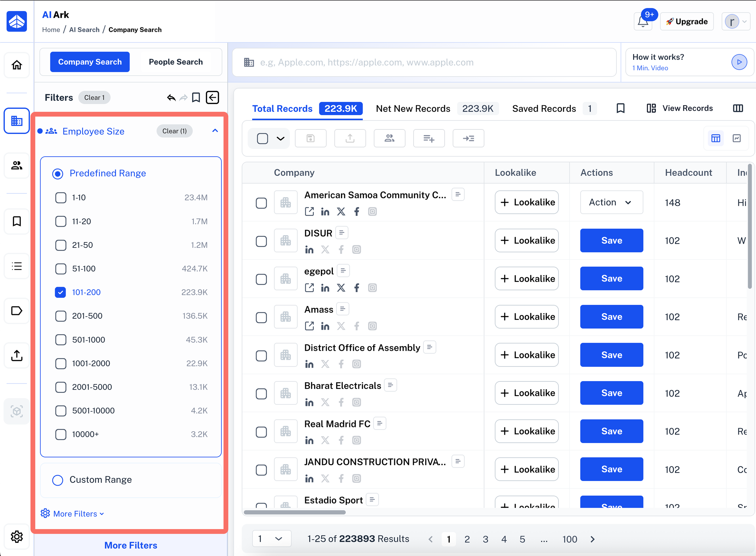Collapse the Employee Size filter chevron
The width and height of the screenshot is (756, 556).
pyautogui.click(x=215, y=131)
